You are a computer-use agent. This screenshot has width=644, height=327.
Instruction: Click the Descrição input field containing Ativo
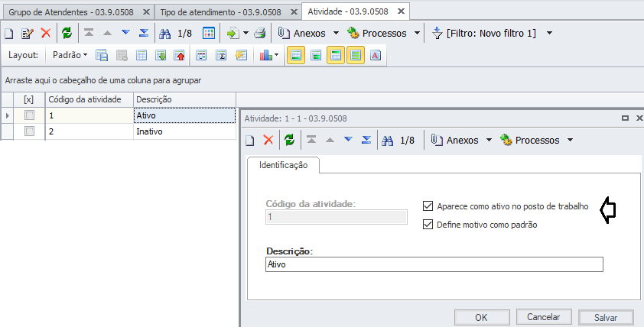tap(434, 264)
